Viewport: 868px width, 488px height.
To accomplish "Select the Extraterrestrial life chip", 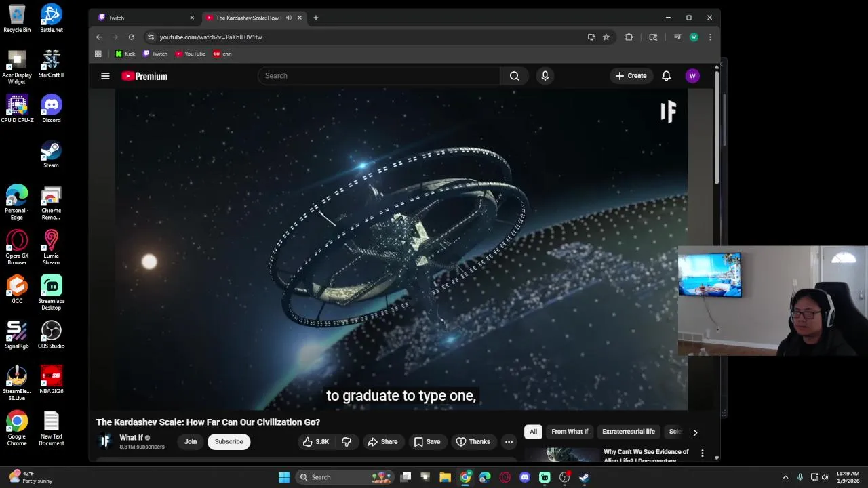I will point(629,432).
